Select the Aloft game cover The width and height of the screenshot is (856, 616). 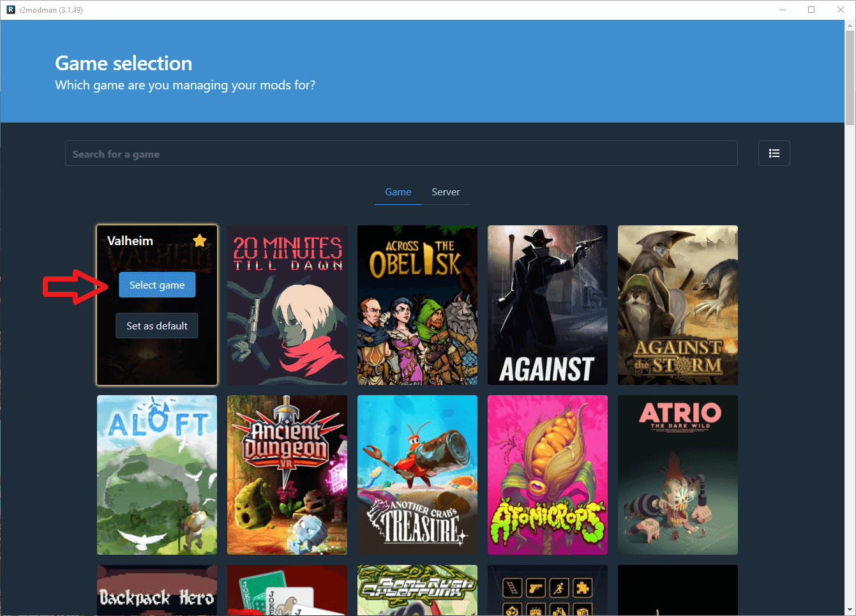pyautogui.click(x=157, y=475)
